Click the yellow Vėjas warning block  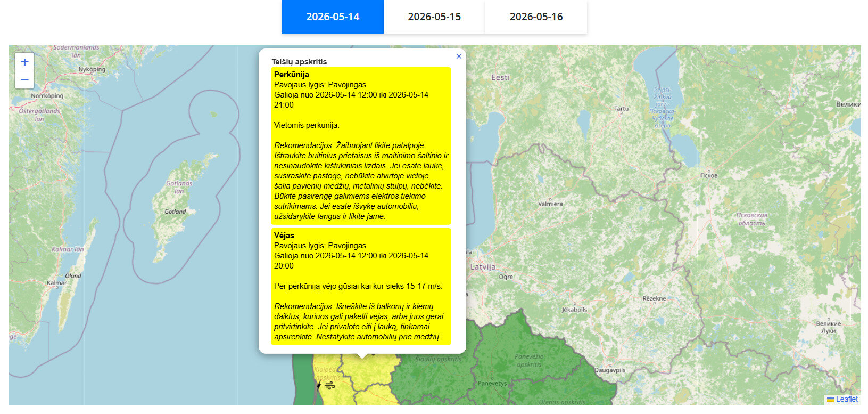361,286
